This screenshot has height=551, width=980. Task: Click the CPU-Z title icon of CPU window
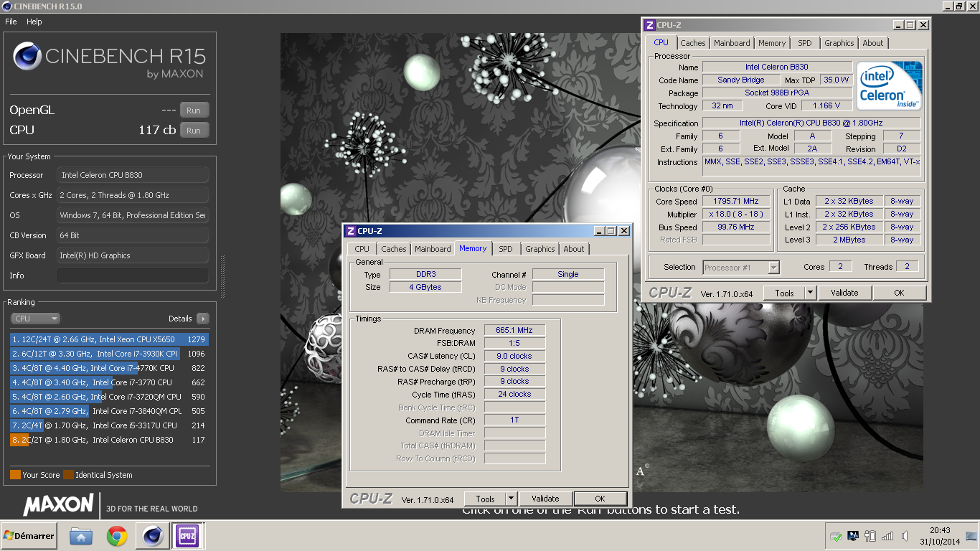click(x=650, y=25)
